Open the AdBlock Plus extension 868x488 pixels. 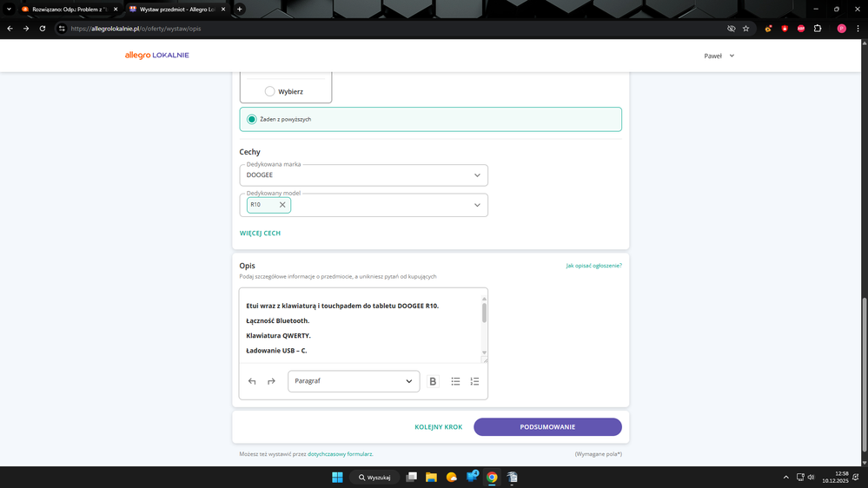pos(800,29)
